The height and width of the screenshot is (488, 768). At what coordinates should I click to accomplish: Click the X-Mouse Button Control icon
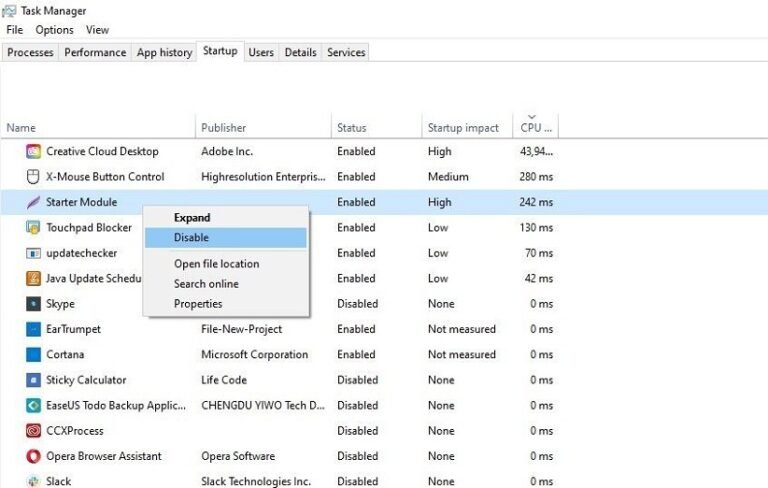(33, 177)
